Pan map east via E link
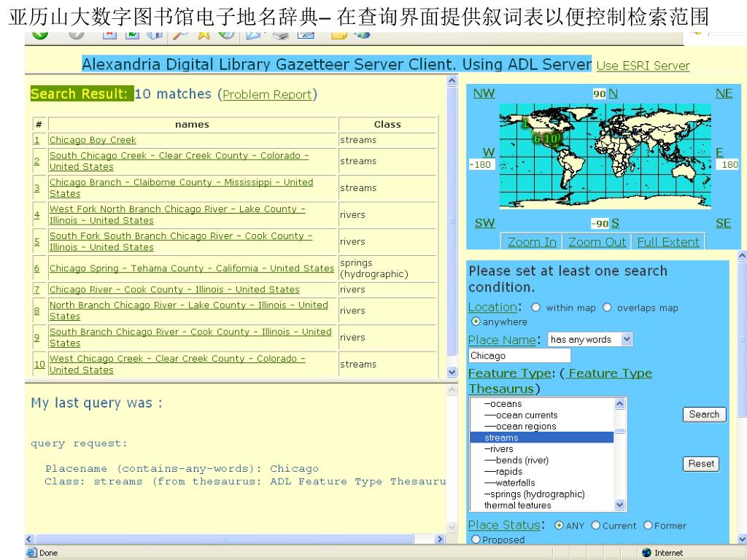Image resolution: width=747 pixels, height=560 pixels. 719,152
